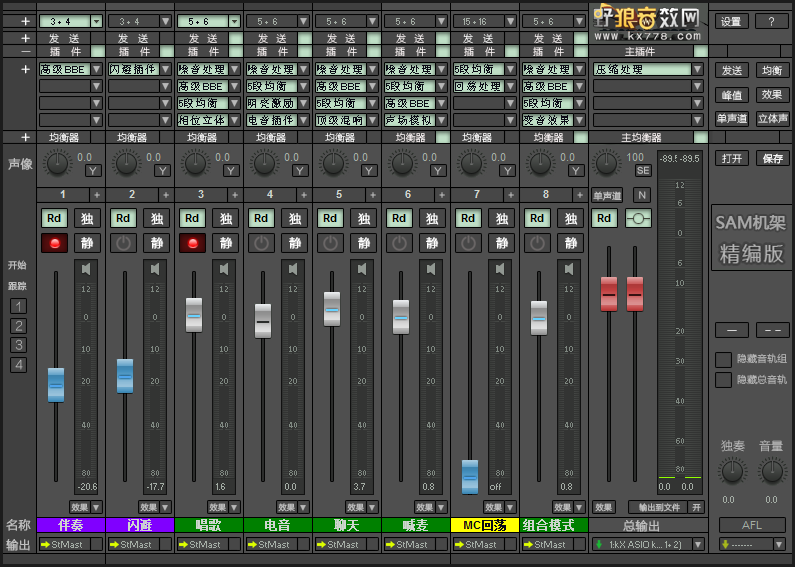Open 高级BBE plugin dropdown on channel 1
Screen dimensions: 795x567
click(x=96, y=69)
